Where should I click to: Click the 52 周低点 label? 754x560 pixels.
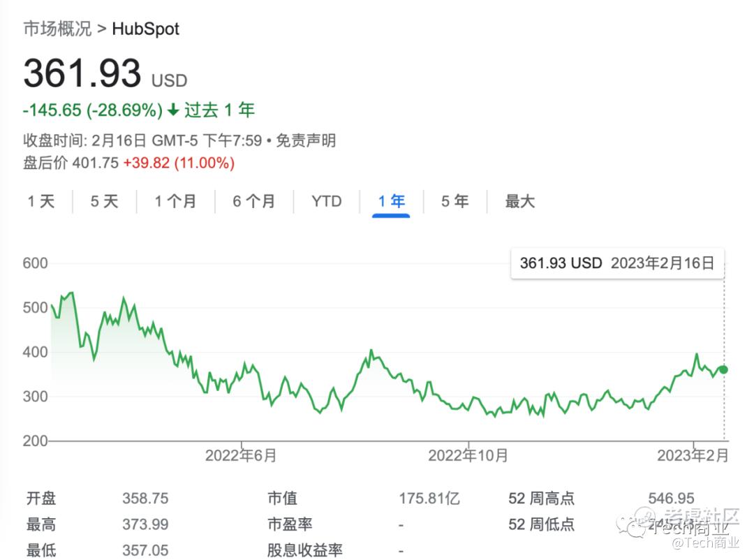tap(542, 524)
